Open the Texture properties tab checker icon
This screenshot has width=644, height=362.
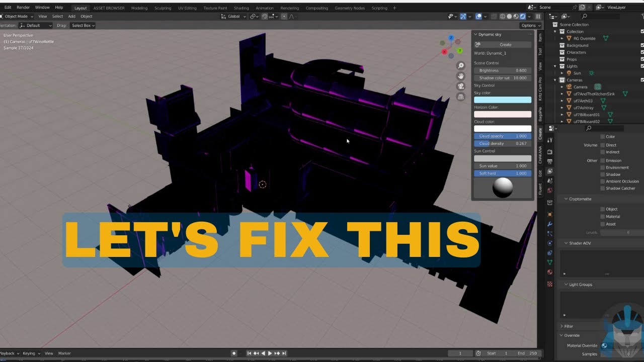550,284
